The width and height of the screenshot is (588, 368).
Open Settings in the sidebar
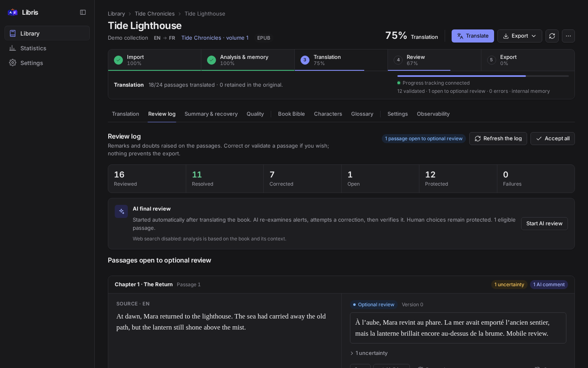[47, 63]
